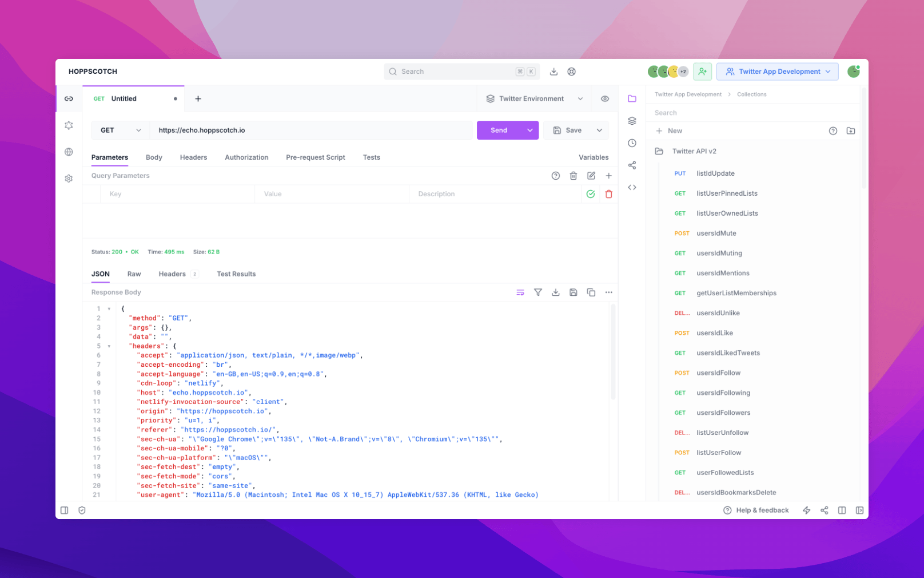Screen dimensions: 924x578
Task: Switch to the Body tab
Action: [154, 157]
